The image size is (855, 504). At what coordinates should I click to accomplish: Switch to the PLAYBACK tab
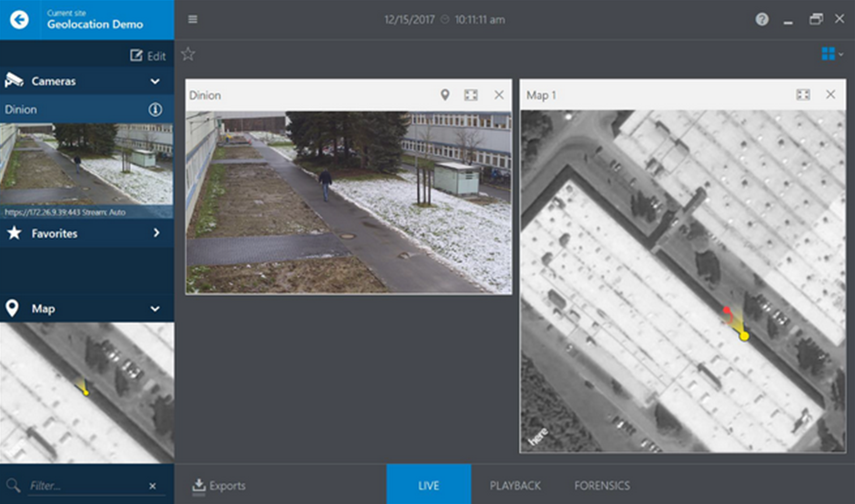[x=515, y=486]
